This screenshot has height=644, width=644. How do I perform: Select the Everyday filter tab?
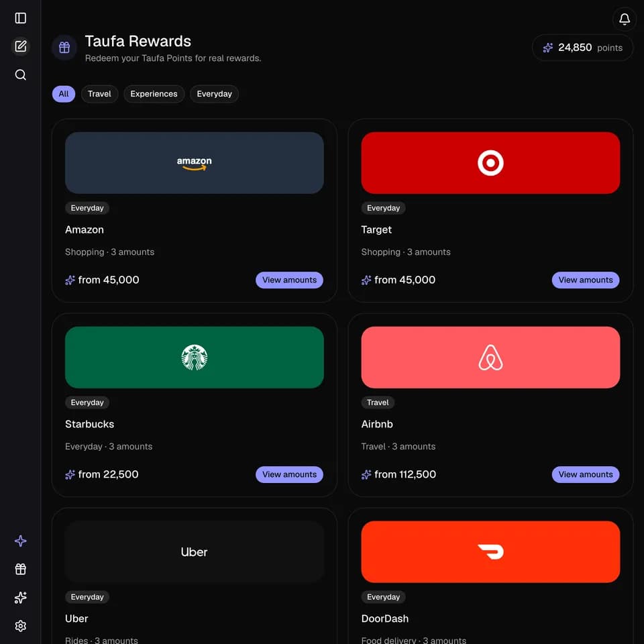point(214,94)
